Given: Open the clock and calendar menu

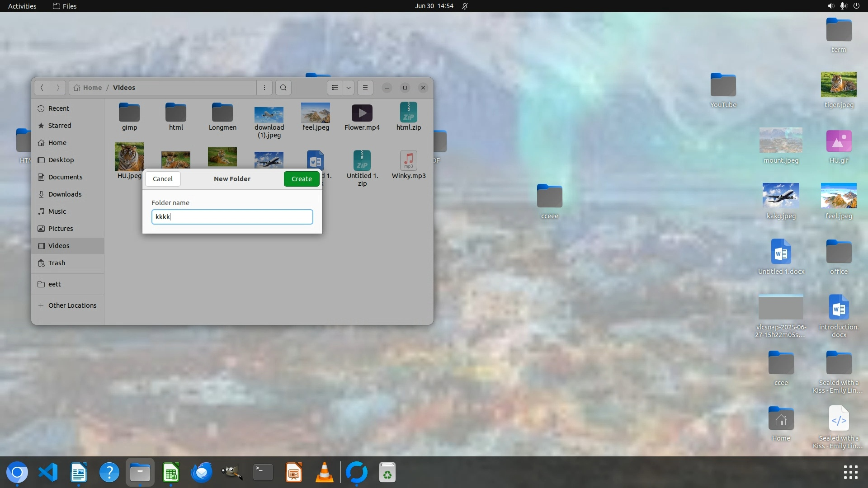Looking at the screenshot, I should click(x=434, y=6).
